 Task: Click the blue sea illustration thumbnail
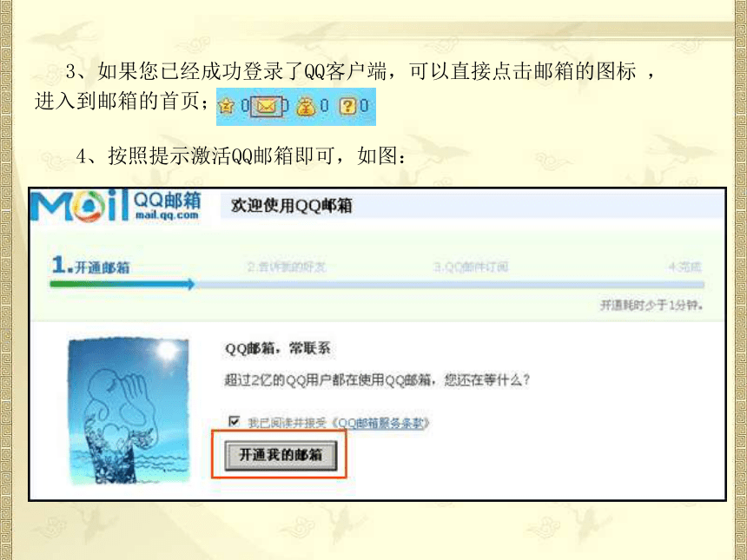click(129, 411)
